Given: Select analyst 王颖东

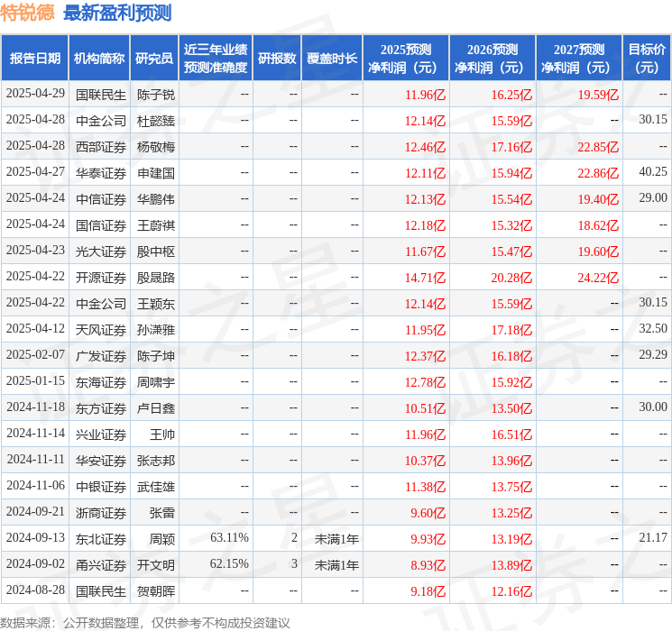Looking at the screenshot, I should tap(156, 304).
